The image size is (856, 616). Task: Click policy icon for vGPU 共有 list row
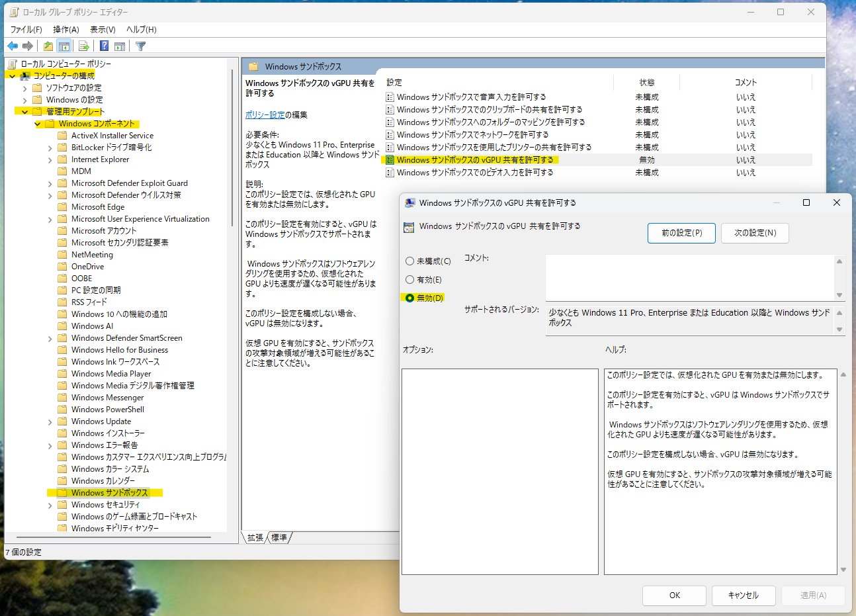pos(390,159)
